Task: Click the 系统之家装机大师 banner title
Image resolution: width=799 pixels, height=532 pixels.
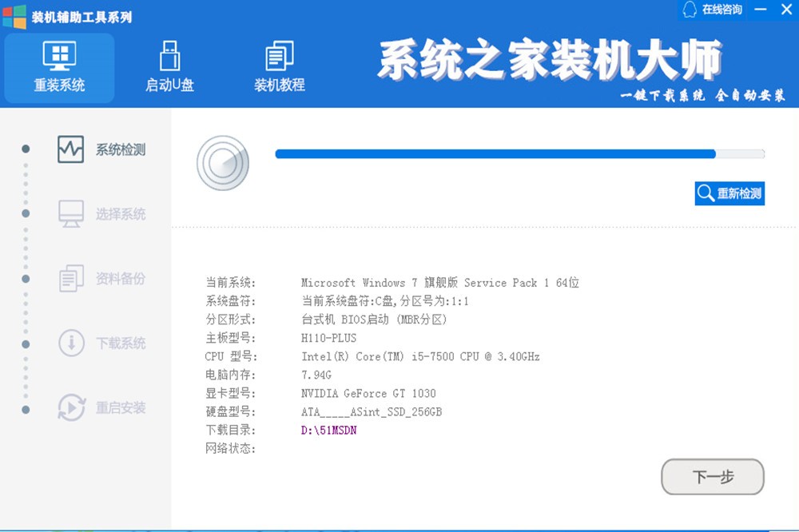Action: [551, 60]
